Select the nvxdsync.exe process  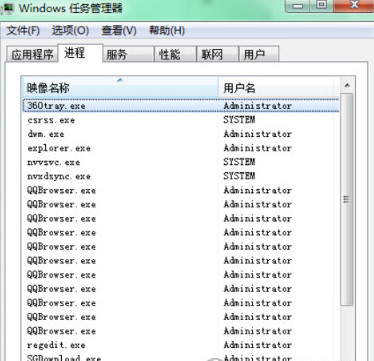point(59,176)
